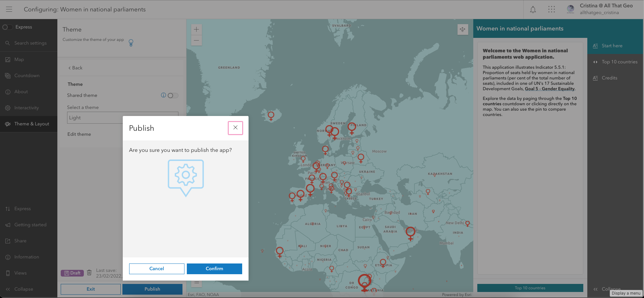Select the Top 10 countries tab
The height and width of the screenshot is (298, 644).
pyautogui.click(x=615, y=62)
